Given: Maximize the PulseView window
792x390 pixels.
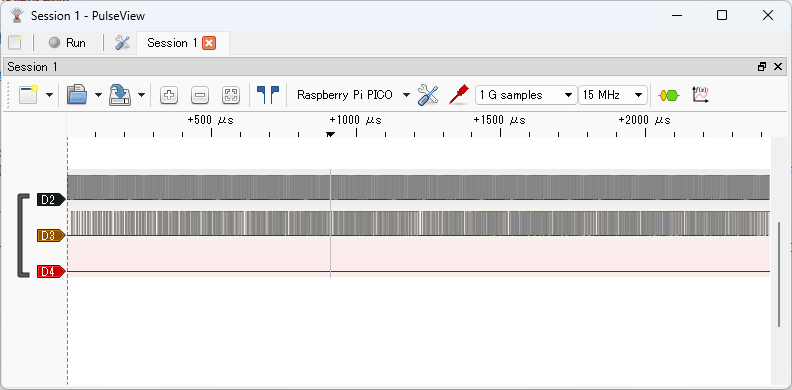Looking at the screenshot, I should [722, 16].
